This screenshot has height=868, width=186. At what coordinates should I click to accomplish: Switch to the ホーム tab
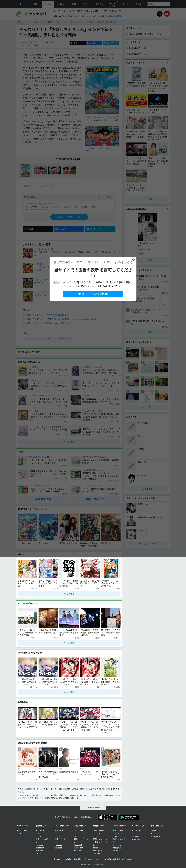coord(22,4)
